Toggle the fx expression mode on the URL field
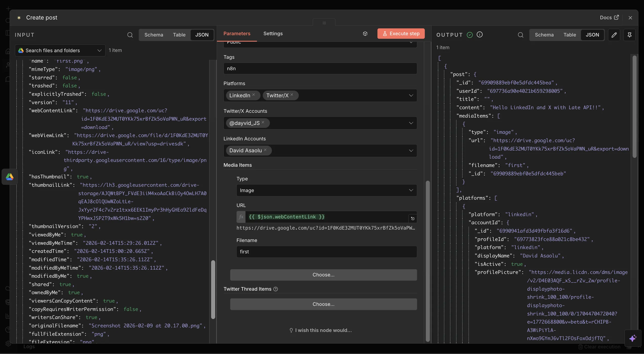Screen dimensions: 644x354 point(241,217)
